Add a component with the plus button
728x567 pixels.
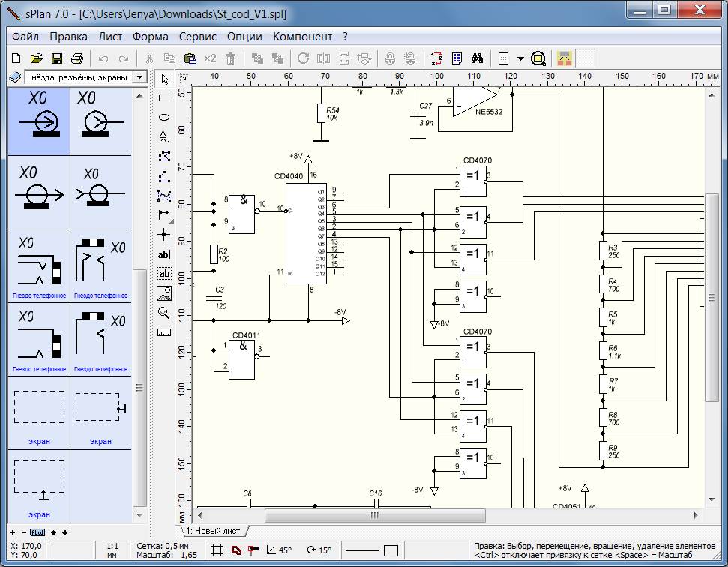(13, 532)
